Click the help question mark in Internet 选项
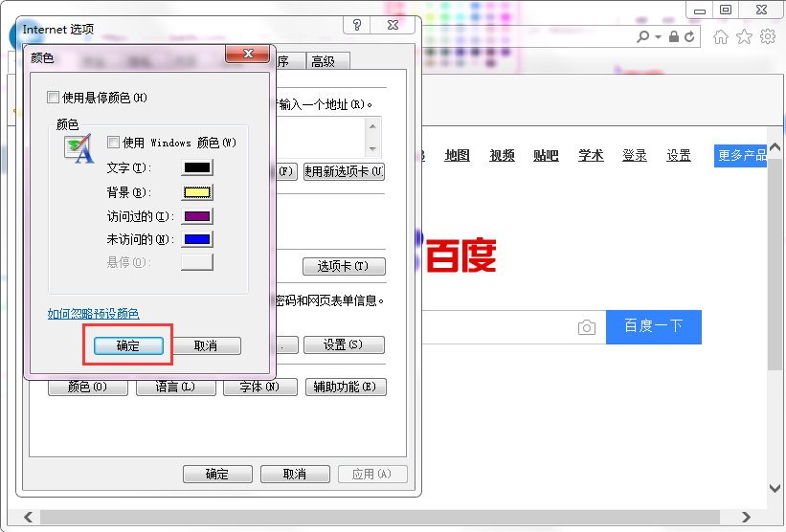Image resolution: width=786 pixels, height=532 pixels. pyautogui.click(x=357, y=25)
